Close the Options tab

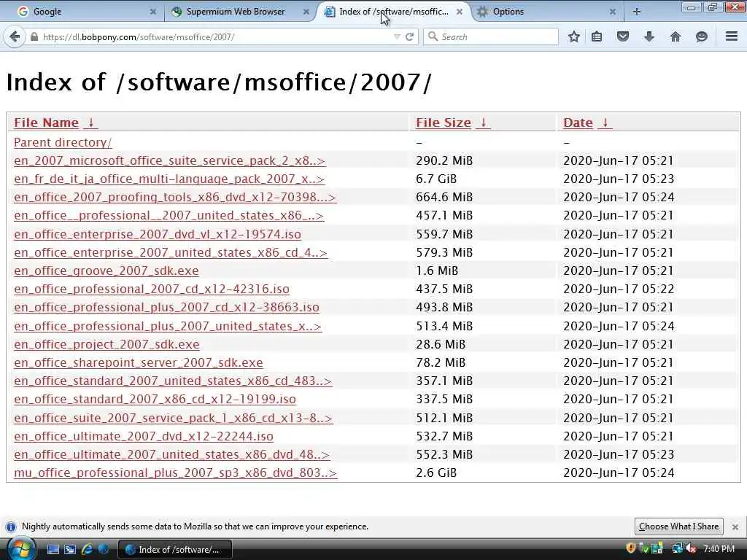pyautogui.click(x=612, y=12)
